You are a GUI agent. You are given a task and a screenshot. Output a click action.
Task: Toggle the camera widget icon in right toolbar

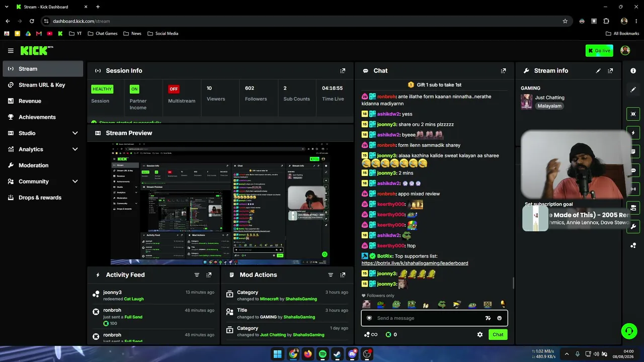pos(633,208)
